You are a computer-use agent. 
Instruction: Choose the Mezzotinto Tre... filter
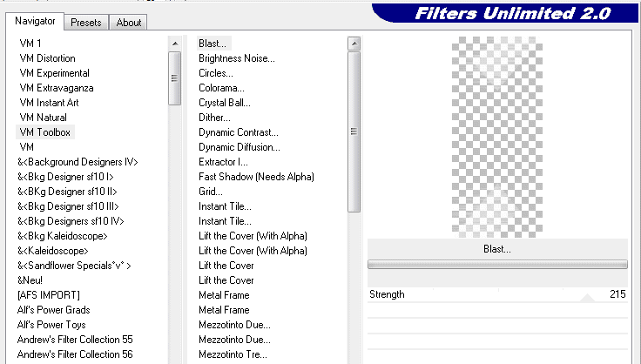pos(233,354)
